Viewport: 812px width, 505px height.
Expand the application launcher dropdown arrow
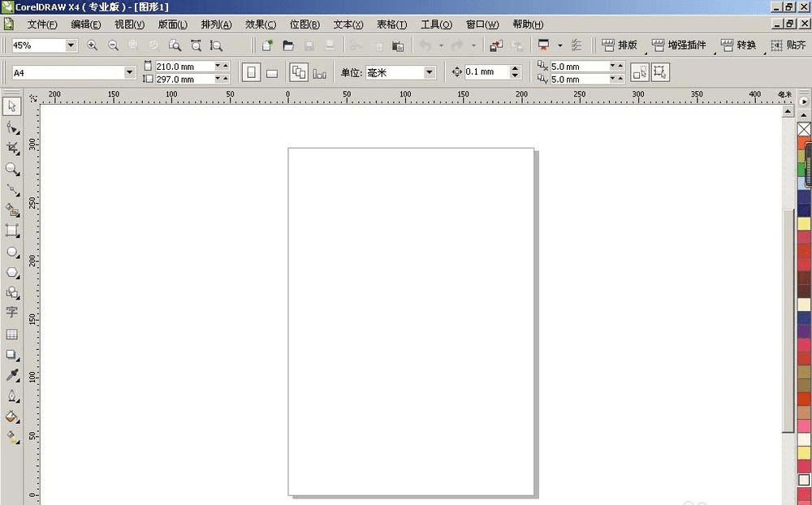pyautogui.click(x=559, y=45)
